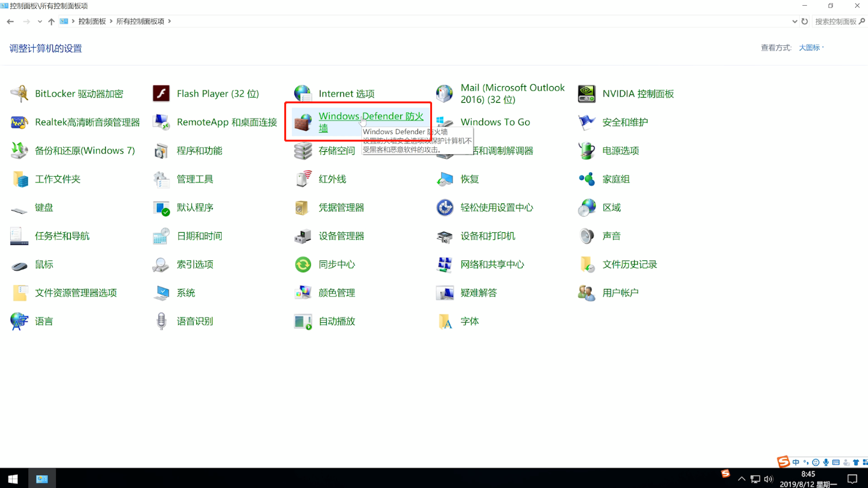Open the 管理工具 icon
This screenshot has width=868, height=488.
[161, 179]
